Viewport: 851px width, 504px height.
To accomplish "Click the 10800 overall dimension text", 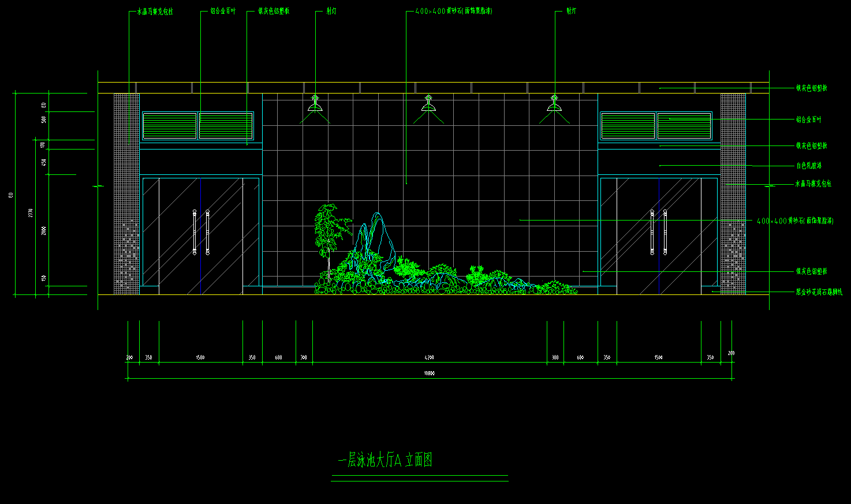I will click(429, 374).
